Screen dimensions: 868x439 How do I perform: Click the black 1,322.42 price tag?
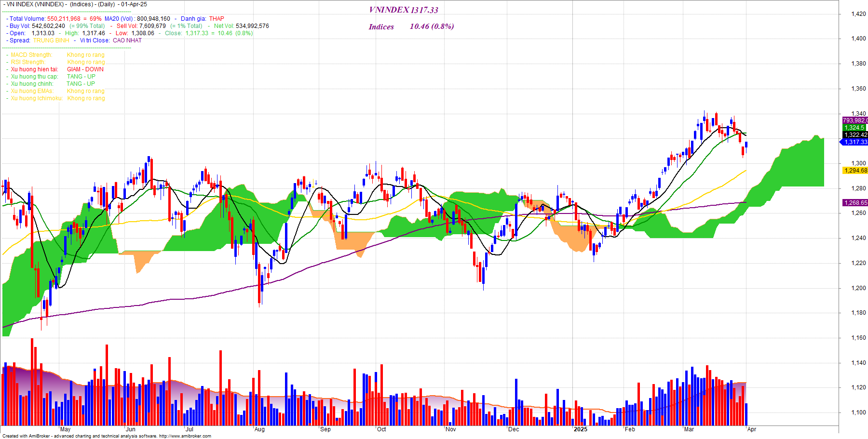point(855,135)
